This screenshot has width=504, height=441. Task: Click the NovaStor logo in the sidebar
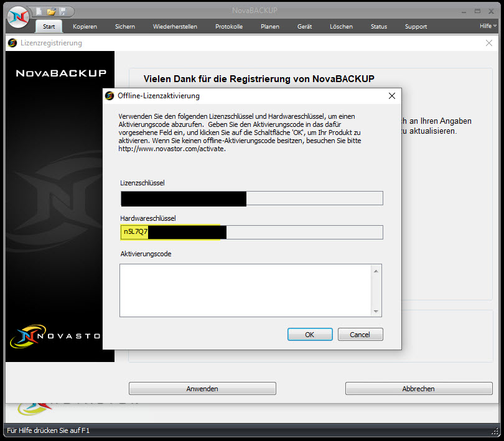[55, 337]
